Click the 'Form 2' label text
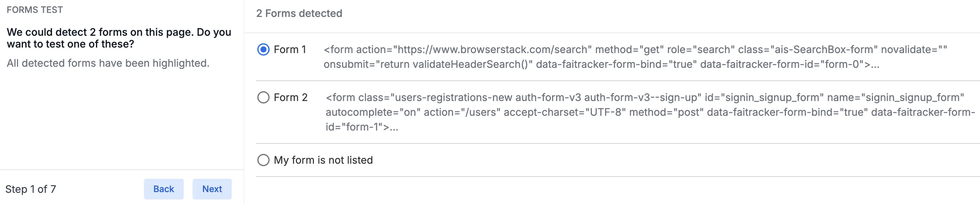 tap(291, 97)
